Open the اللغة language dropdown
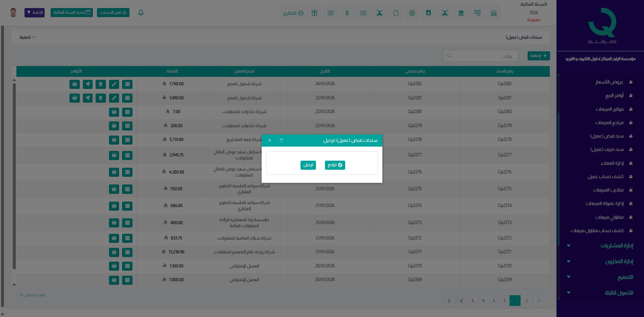This screenshot has height=317, width=644. coord(35,13)
